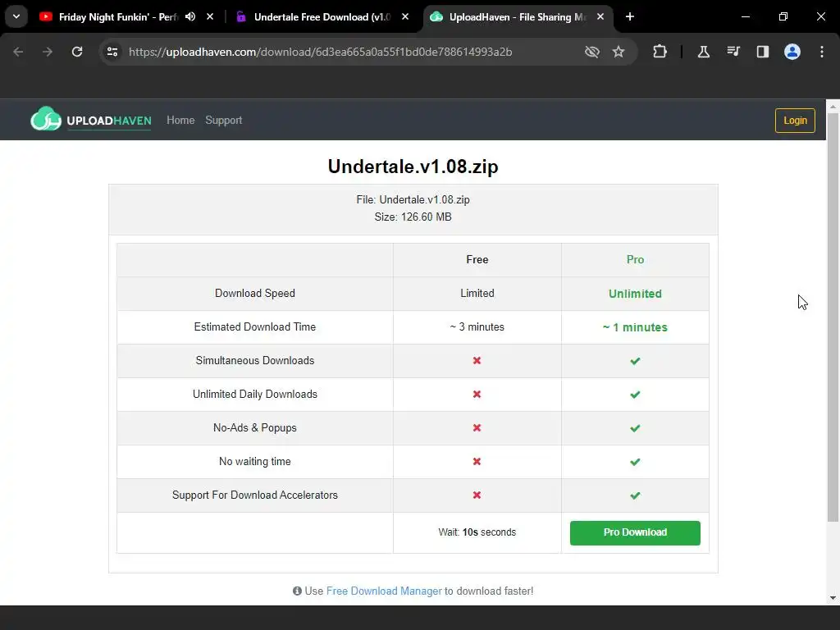
Task: Open the Home navigation link
Action: 180,120
